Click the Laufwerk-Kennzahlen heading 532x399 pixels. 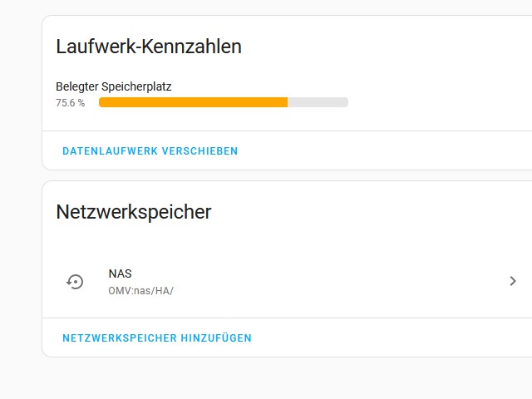coord(149,47)
